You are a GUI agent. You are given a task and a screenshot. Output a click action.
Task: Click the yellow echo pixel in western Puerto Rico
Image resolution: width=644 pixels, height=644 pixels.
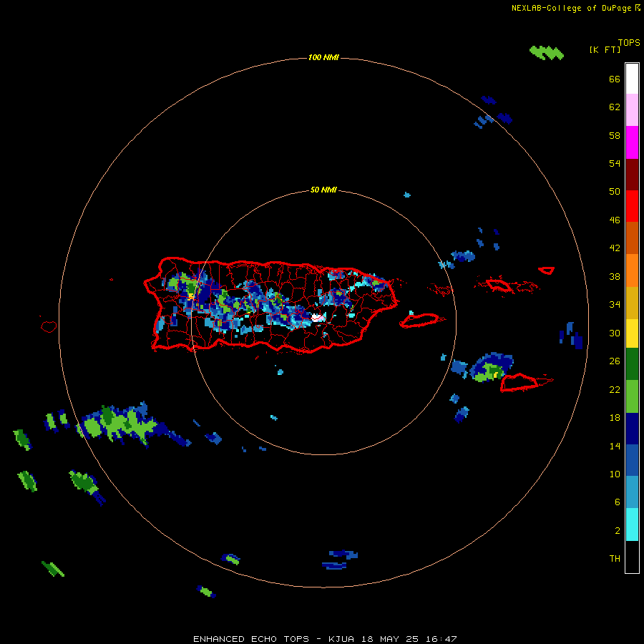tap(191, 296)
